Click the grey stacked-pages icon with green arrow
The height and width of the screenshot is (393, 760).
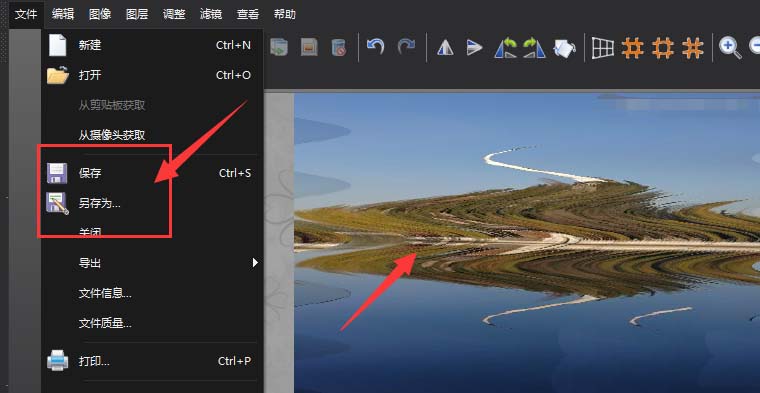point(278,47)
